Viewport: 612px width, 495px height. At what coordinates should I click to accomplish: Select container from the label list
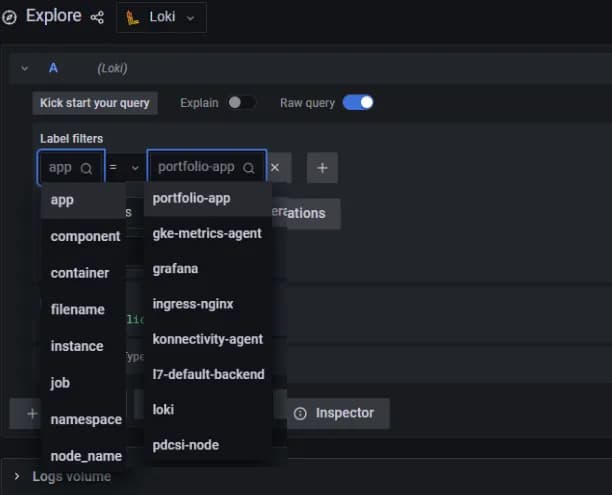pyautogui.click(x=83, y=273)
